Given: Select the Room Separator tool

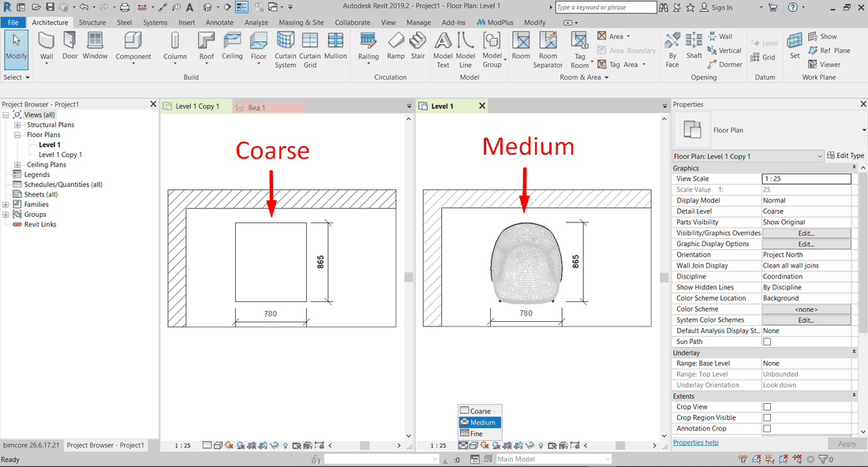Looking at the screenshot, I should coord(548,50).
